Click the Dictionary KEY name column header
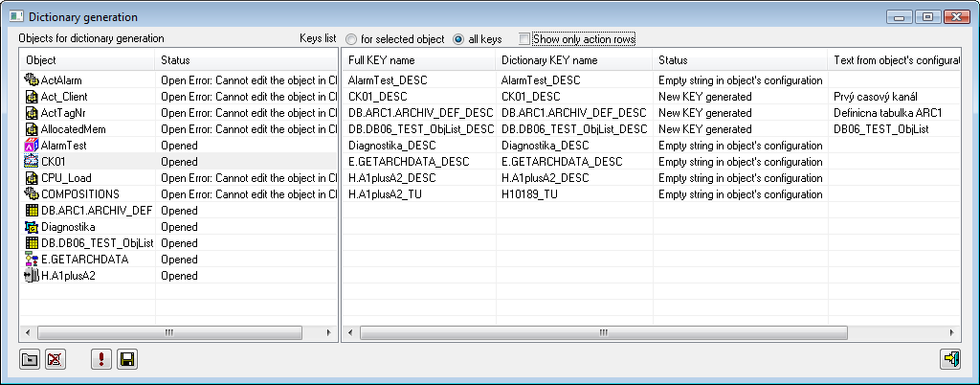The height and width of the screenshot is (385, 980). pyautogui.click(x=572, y=60)
